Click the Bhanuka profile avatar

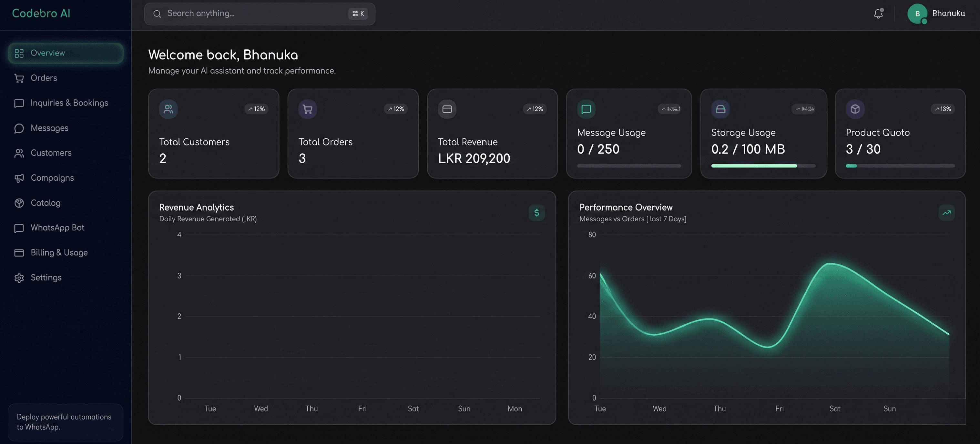[917, 14]
